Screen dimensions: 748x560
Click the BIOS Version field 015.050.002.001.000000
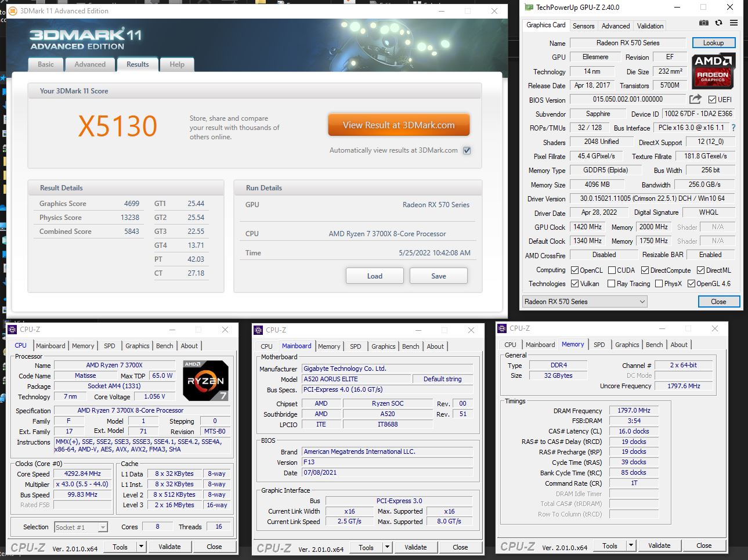point(628,100)
